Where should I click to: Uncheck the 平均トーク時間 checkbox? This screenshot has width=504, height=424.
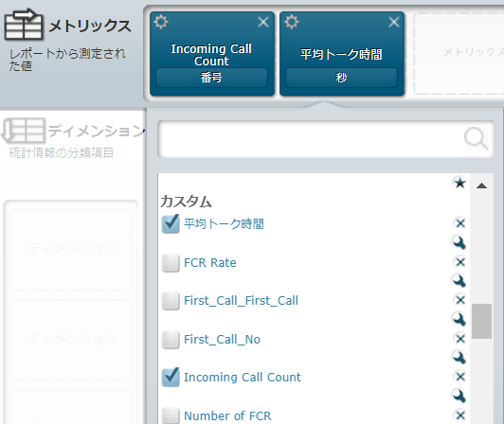pyautogui.click(x=171, y=223)
